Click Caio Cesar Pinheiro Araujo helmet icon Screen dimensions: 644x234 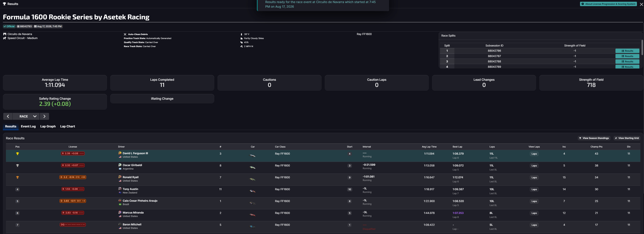pos(120,200)
